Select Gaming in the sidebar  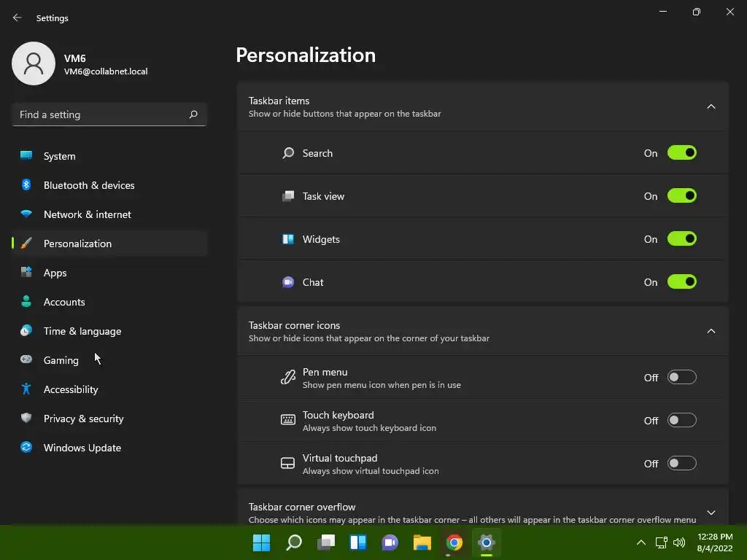[x=109, y=360]
